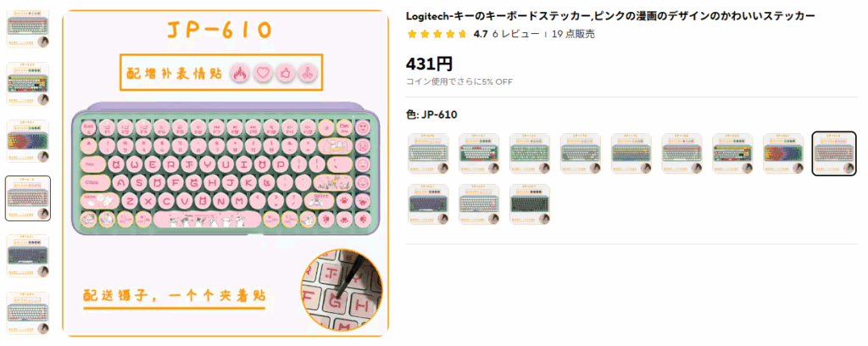Image resolution: width=868 pixels, height=346 pixels.
Task: Click the pink spacebar with cat drawings
Action: click(x=207, y=219)
